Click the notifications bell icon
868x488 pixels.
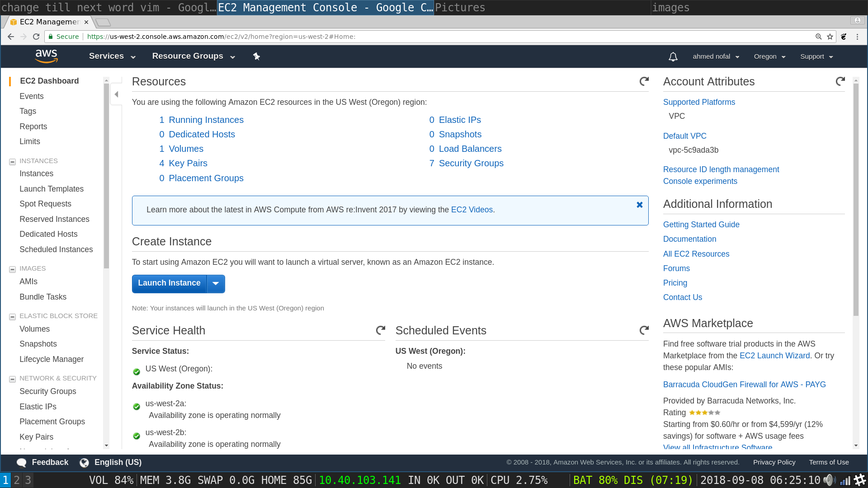click(673, 56)
